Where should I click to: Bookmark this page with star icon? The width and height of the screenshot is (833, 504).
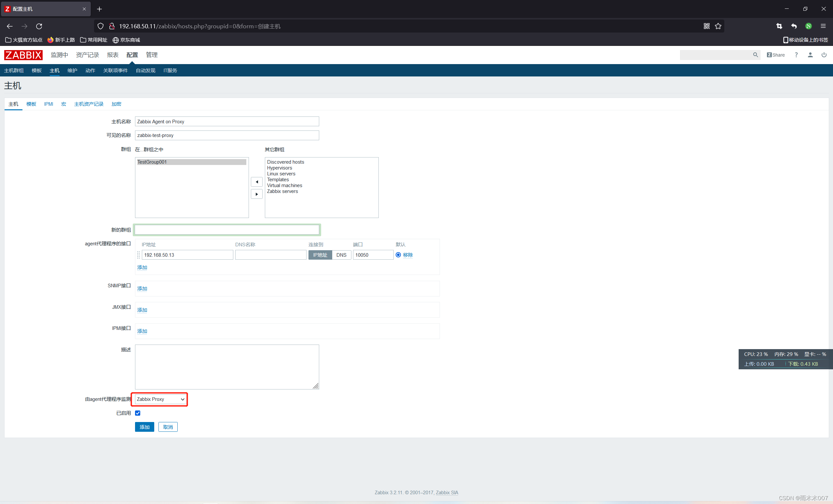[718, 26]
